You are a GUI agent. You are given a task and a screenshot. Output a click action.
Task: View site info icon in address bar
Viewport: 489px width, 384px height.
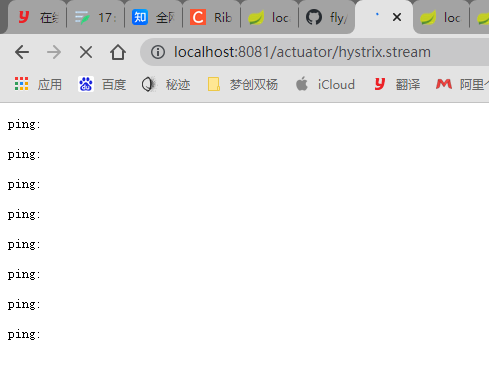[158, 52]
